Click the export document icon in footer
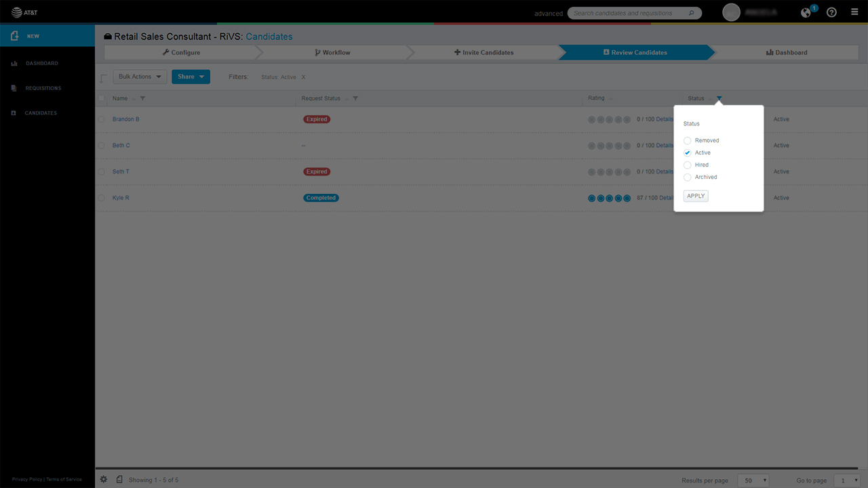 (119, 479)
